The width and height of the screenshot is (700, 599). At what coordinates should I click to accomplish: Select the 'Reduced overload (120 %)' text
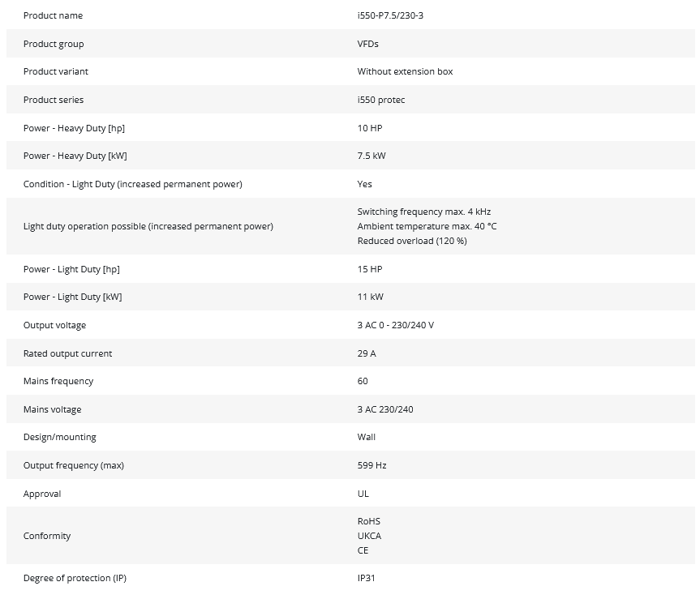click(x=412, y=241)
